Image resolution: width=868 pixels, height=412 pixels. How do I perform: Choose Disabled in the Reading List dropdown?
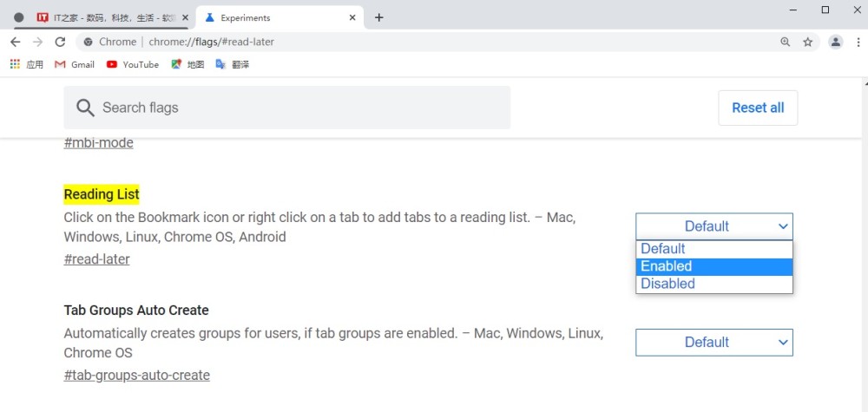[713, 284]
